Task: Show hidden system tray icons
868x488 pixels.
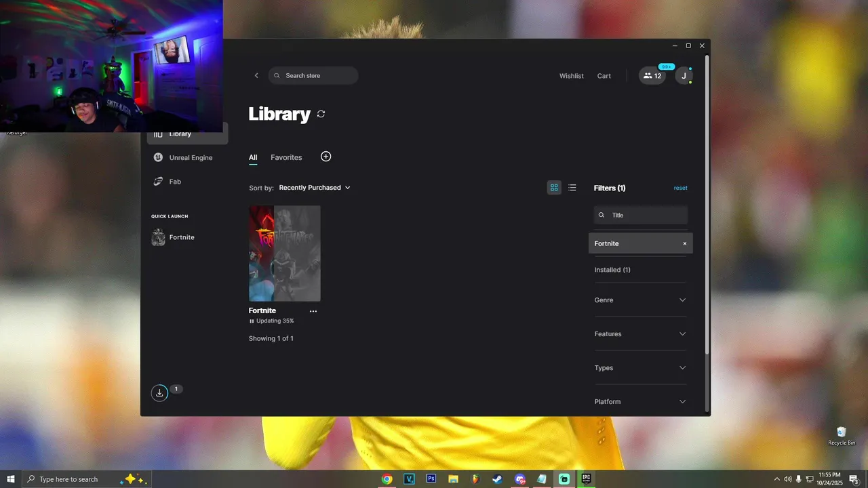Action: (777, 479)
